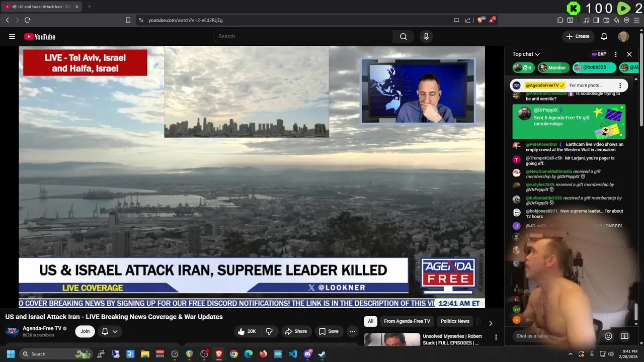Click the @bobb325 chip in chat ticker
644x362 pixels.
(594, 68)
